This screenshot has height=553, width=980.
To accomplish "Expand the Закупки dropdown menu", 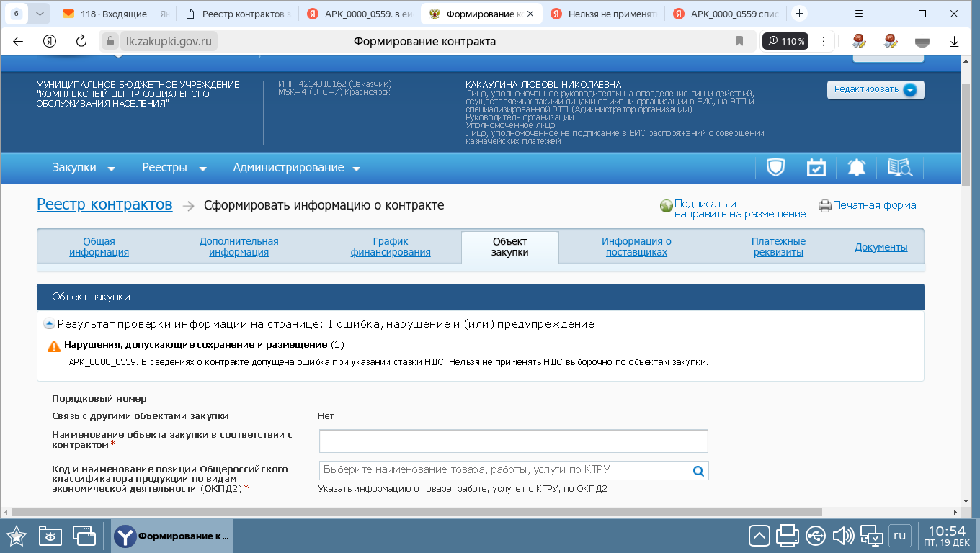I will click(84, 168).
